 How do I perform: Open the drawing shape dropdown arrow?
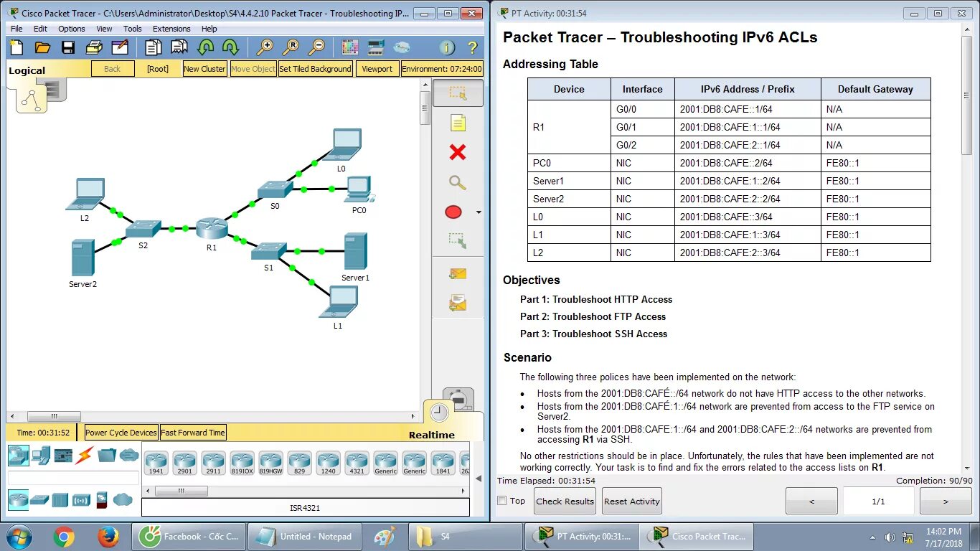tap(479, 212)
